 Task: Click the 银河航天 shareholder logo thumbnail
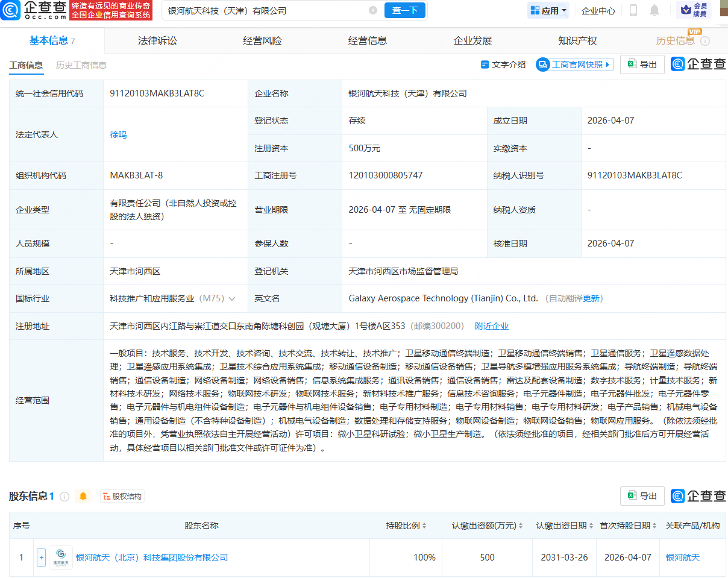[60, 557]
